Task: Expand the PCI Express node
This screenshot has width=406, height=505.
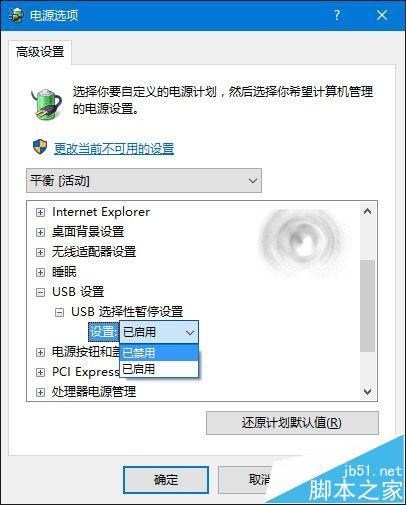Action: click(40, 372)
